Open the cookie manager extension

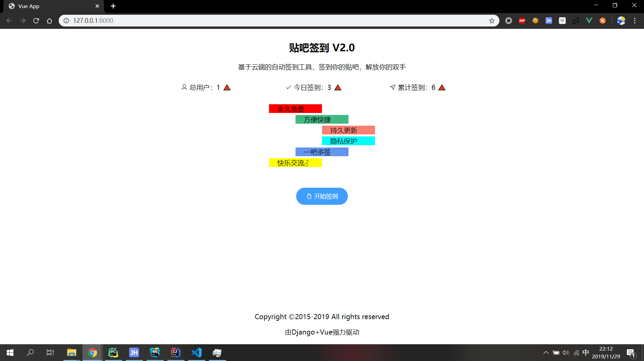tap(535, 20)
